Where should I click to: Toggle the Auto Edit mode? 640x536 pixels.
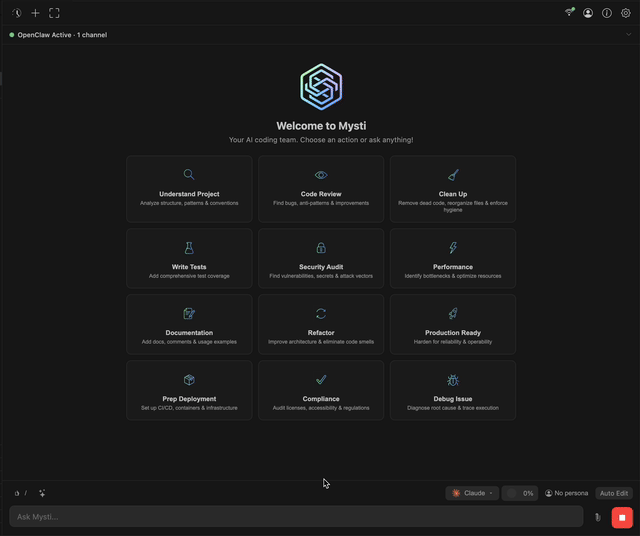(614, 493)
